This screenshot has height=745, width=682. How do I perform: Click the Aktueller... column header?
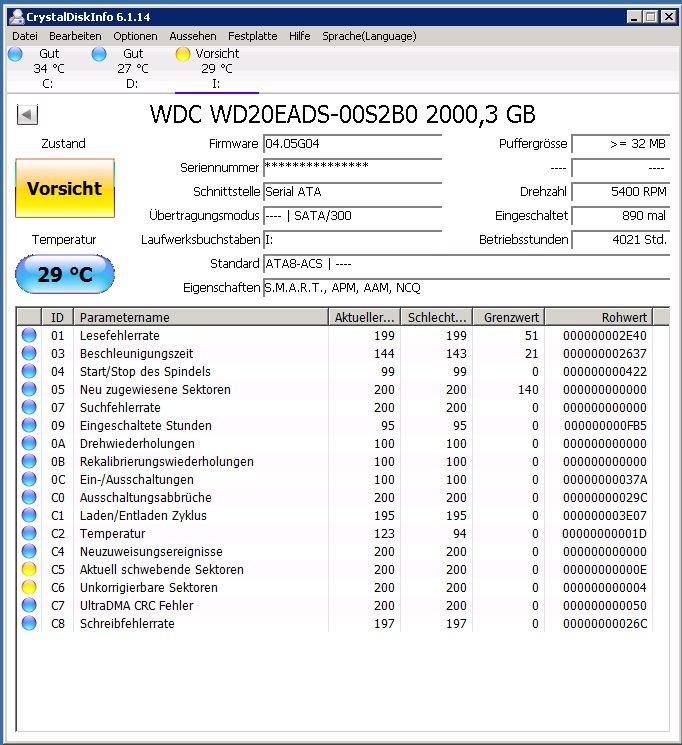coord(365,317)
